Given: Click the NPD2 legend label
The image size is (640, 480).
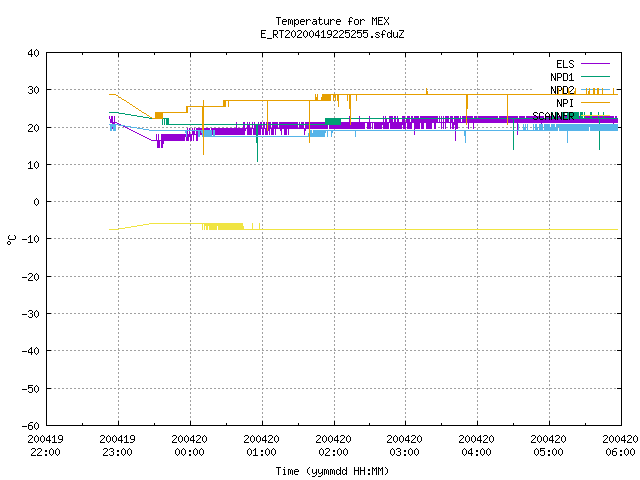Looking at the screenshot, I should [x=562, y=90].
